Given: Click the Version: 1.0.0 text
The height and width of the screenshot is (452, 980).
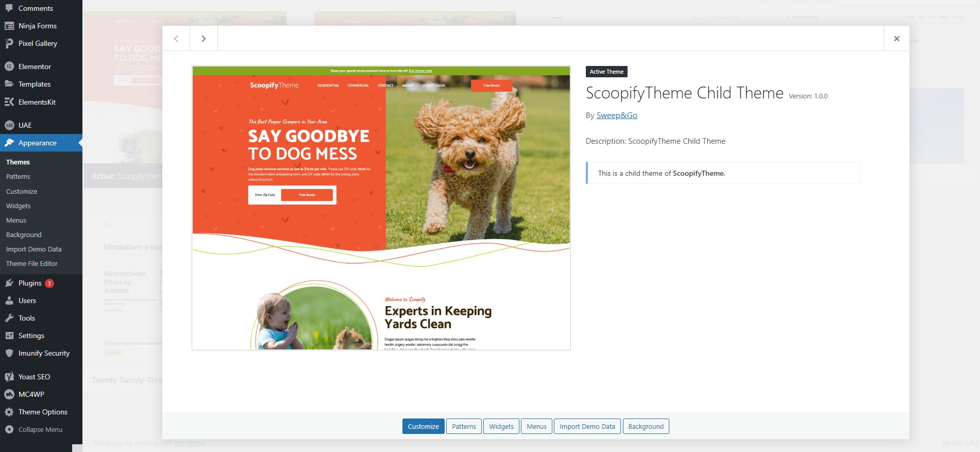Looking at the screenshot, I should click(x=808, y=96).
